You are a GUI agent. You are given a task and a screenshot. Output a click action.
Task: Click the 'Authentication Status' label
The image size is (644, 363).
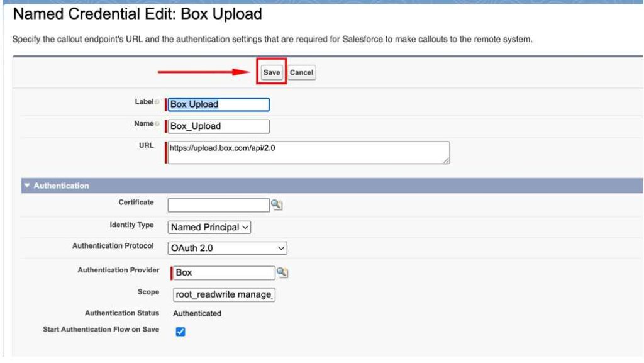[122, 313]
